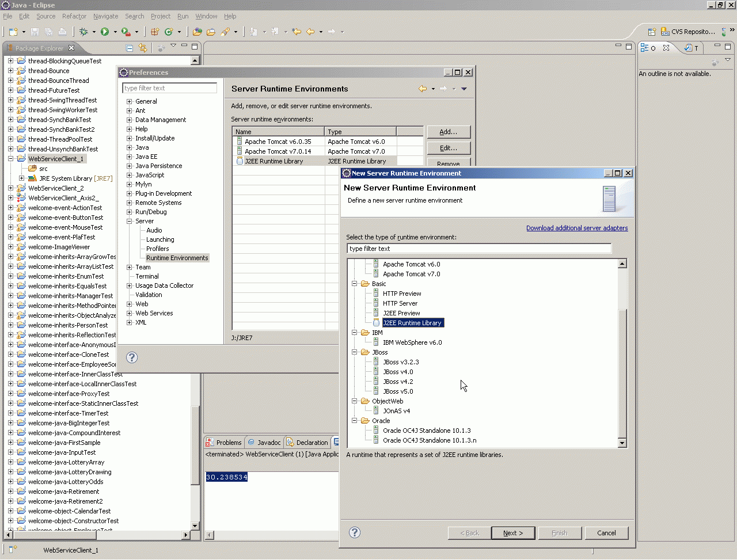The image size is (737, 560).
Task: Click the Java EE perspective icon beside CVS Repository
Action: tap(724, 32)
